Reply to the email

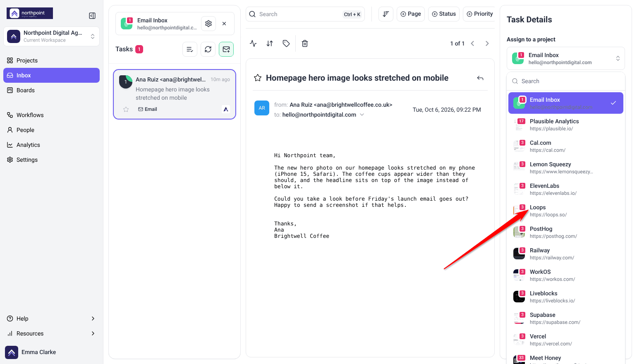pos(480,78)
